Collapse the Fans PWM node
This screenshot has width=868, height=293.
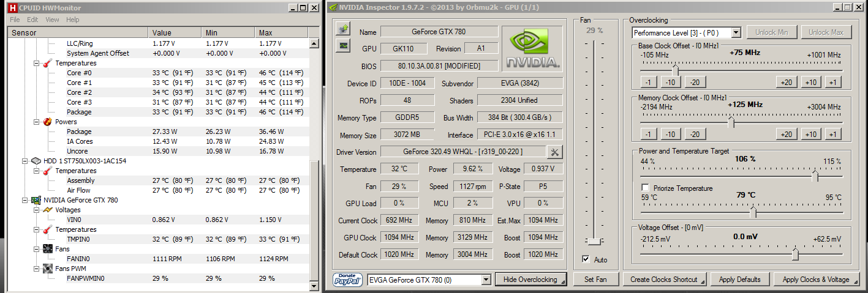(36, 269)
